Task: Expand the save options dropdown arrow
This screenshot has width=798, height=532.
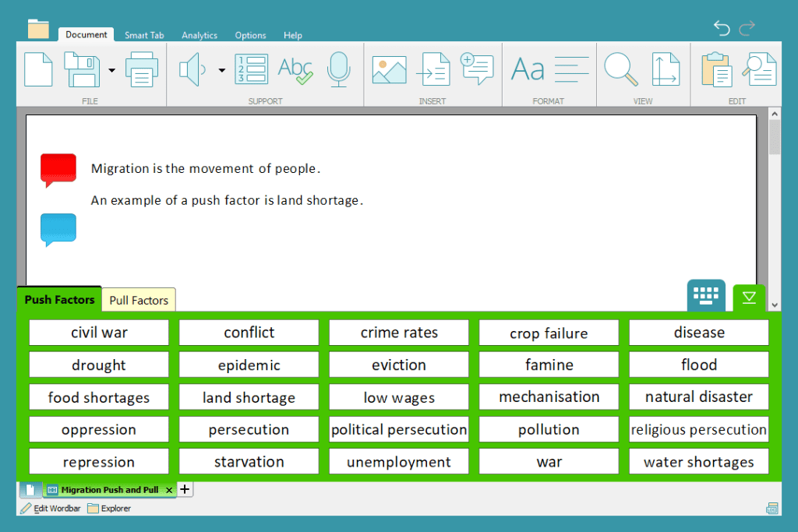Action: click(111, 70)
